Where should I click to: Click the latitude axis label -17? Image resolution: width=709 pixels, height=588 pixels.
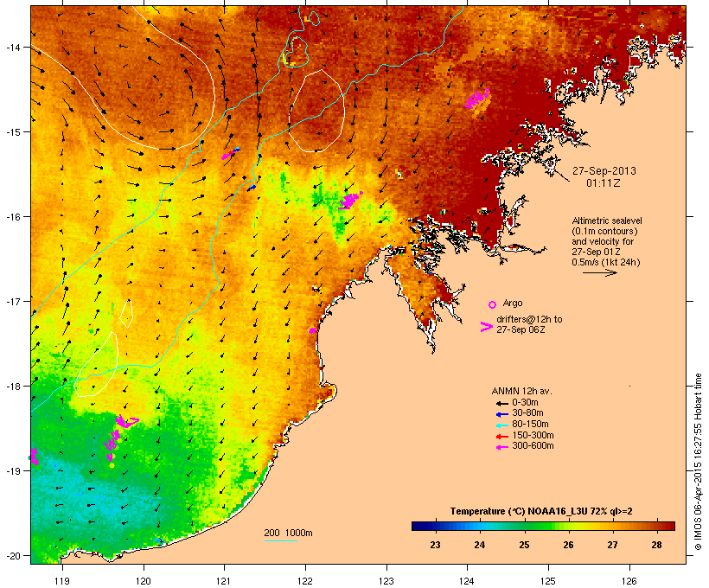tap(12, 301)
